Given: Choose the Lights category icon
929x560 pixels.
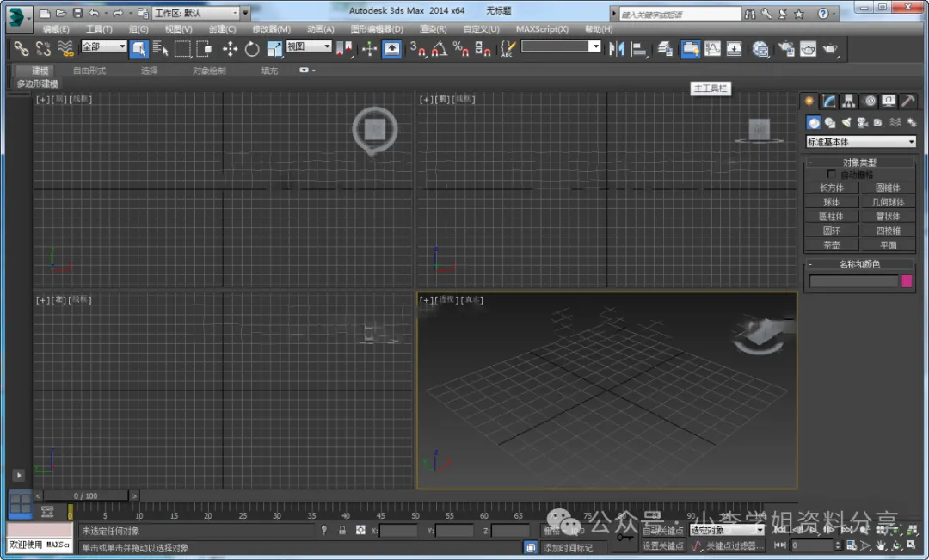Looking at the screenshot, I should (x=846, y=123).
